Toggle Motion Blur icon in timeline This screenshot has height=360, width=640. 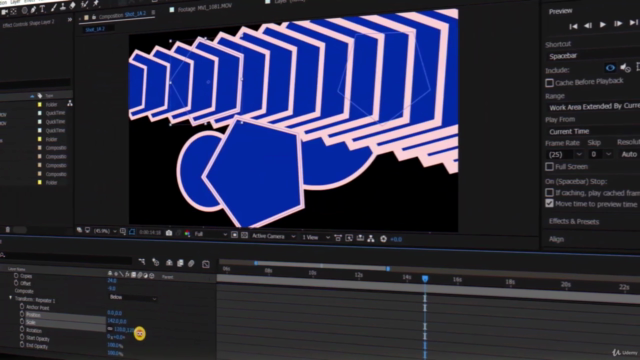(191, 263)
